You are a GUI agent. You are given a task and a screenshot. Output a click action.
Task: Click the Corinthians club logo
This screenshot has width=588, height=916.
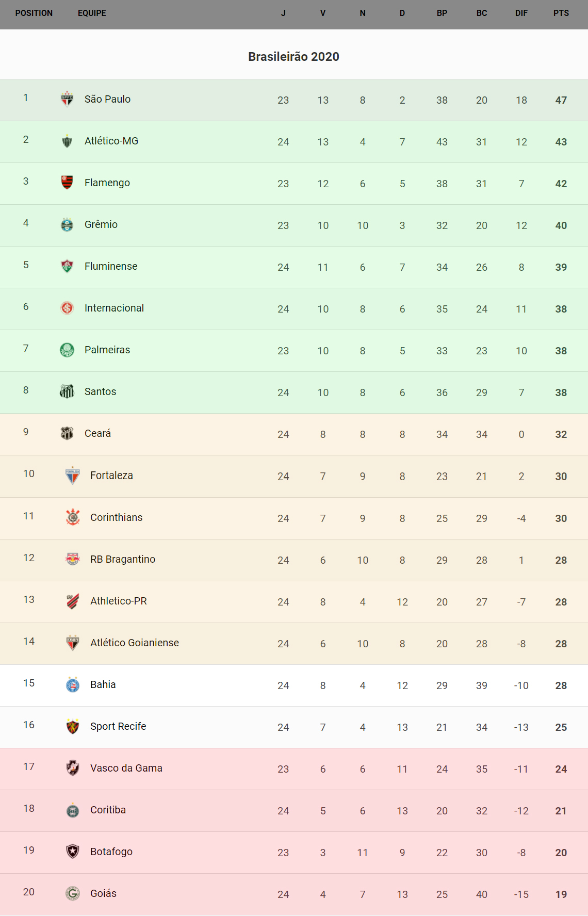tap(73, 517)
